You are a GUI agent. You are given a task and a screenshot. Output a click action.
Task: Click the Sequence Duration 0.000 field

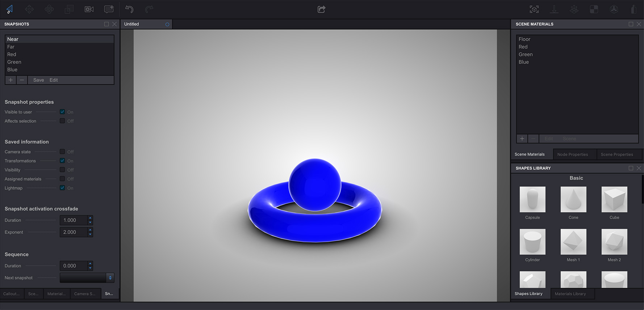coord(74,266)
